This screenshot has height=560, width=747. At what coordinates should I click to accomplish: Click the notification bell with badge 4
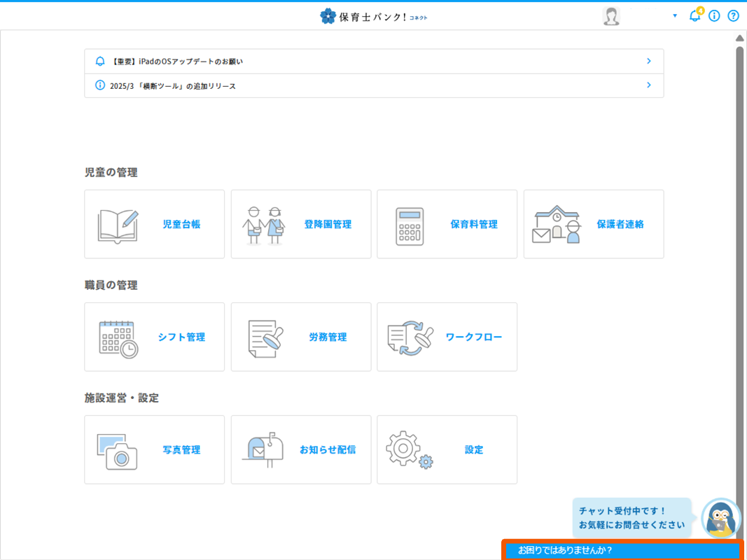(695, 15)
